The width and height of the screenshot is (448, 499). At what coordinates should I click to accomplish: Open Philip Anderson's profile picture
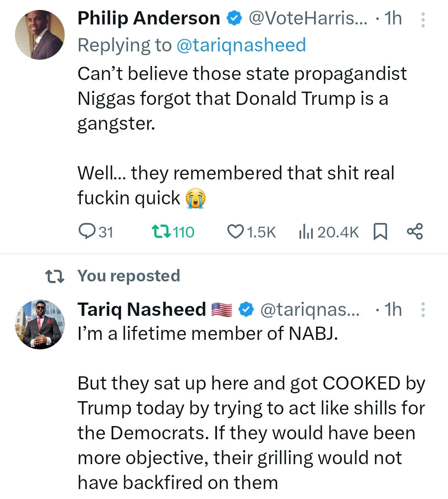click(40, 35)
